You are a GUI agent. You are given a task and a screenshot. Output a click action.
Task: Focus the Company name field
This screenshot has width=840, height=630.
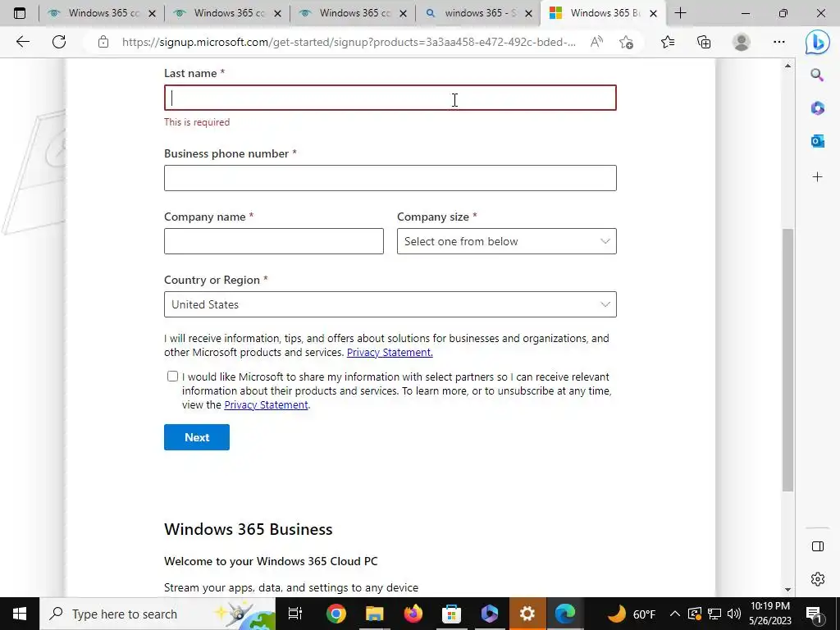pyautogui.click(x=274, y=241)
